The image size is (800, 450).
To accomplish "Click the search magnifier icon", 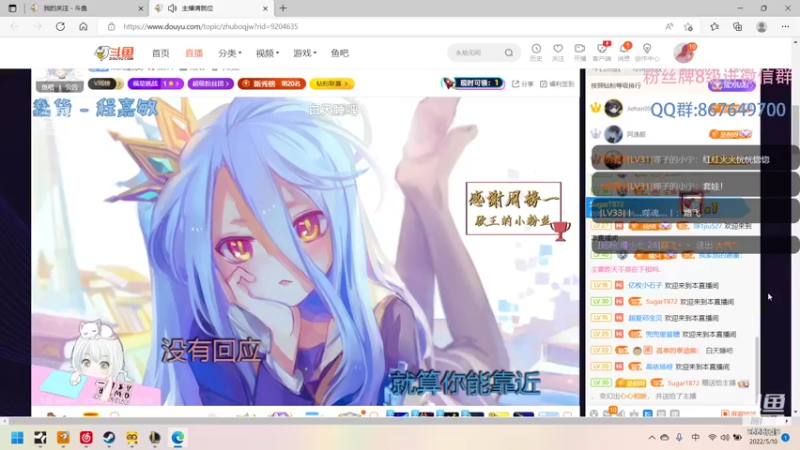I will click(509, 53).
